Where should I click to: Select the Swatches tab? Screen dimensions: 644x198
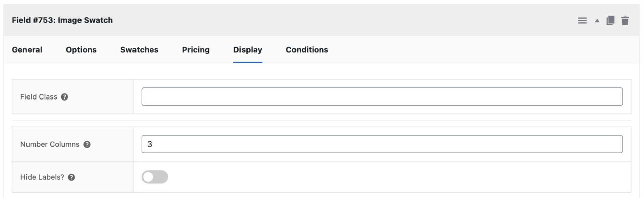pyautogui.click(x=139, y=50)
